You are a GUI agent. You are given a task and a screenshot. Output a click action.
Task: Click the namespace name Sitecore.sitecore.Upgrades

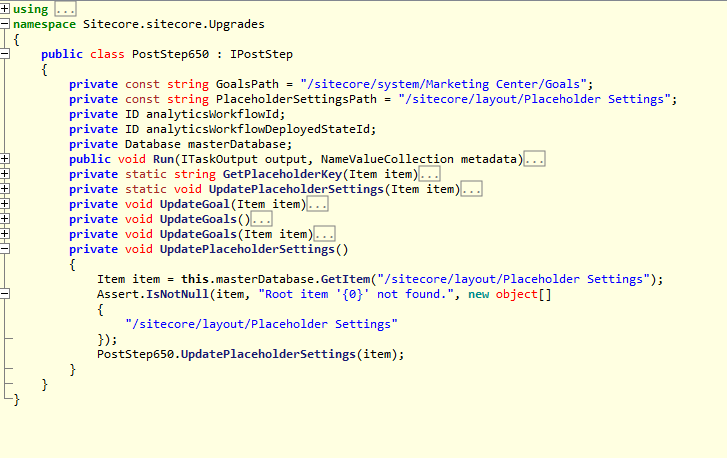[x=174, y=24]
